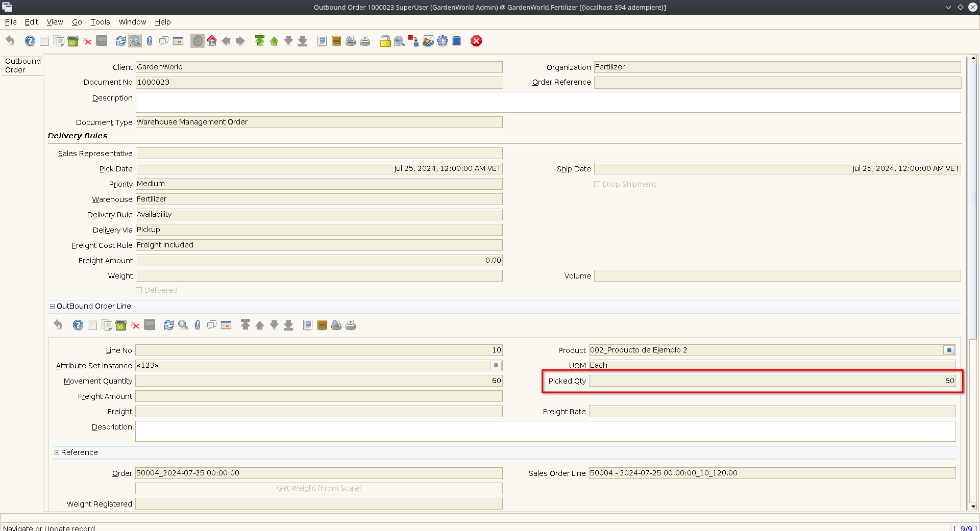
Task: Click the Pick Date field
Action: (319, 168)
